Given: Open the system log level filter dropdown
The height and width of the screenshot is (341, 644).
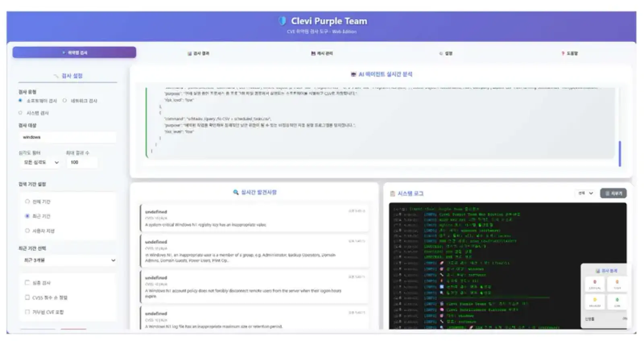Looking at the screenshot, I should pyautogui.click(x=586, y=193).
